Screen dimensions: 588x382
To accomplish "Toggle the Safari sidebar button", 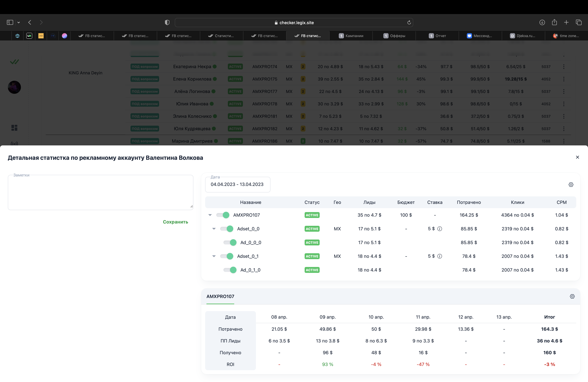I will click(10, 23).
